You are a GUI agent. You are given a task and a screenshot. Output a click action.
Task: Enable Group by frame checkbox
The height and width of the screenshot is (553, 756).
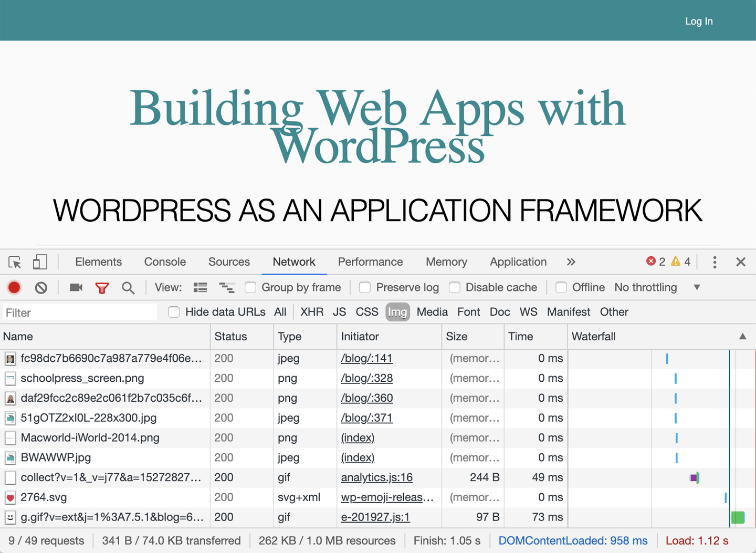(x=250, y=287)
